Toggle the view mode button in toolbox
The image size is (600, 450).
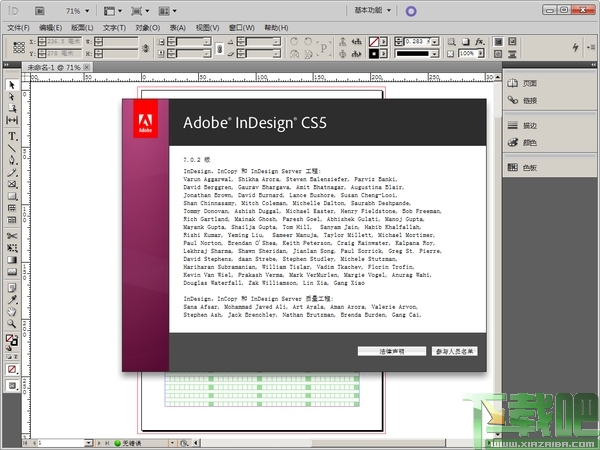(x=12, y=386)
